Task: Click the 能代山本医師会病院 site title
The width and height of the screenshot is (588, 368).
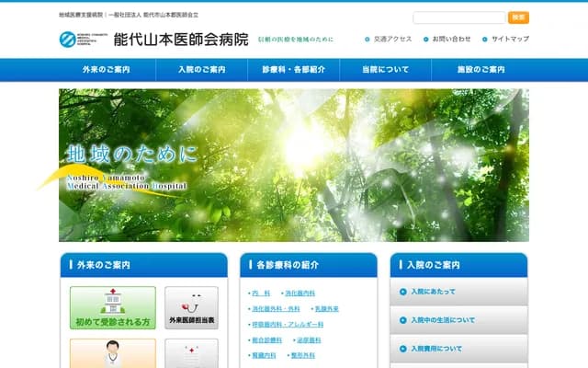Action: [x=181, y=39]
